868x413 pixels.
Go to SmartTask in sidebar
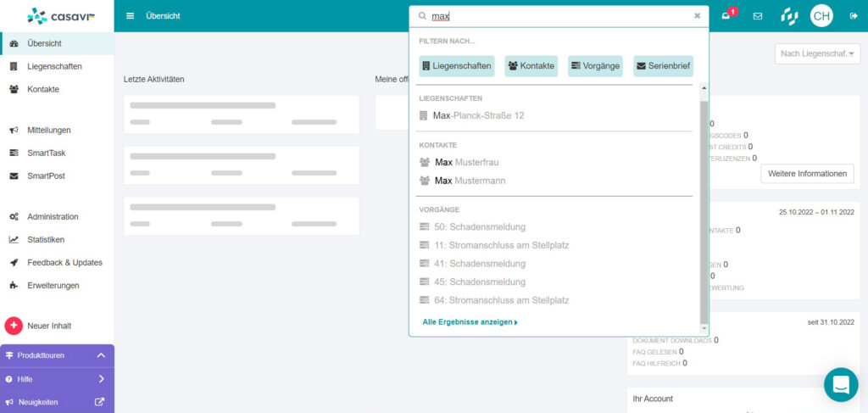tap(46, 153)
